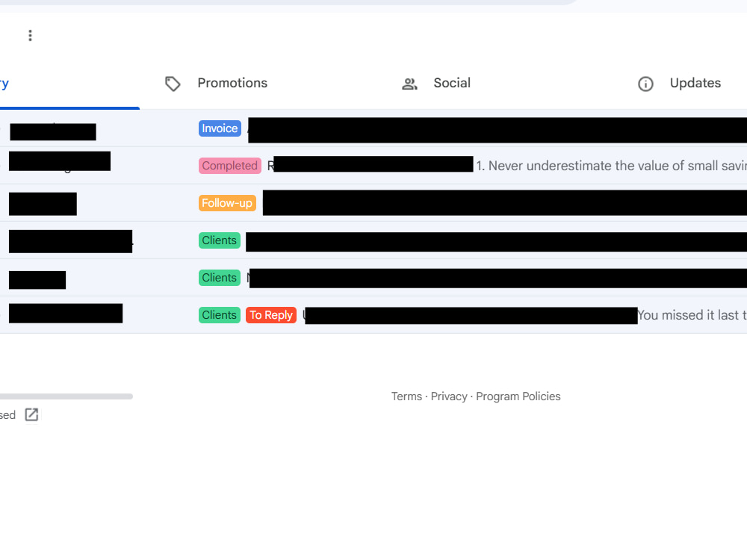Click the storage usage progress bar
Image resolution: width=747 pixels, height=560 pixels.
pos(66,396)
